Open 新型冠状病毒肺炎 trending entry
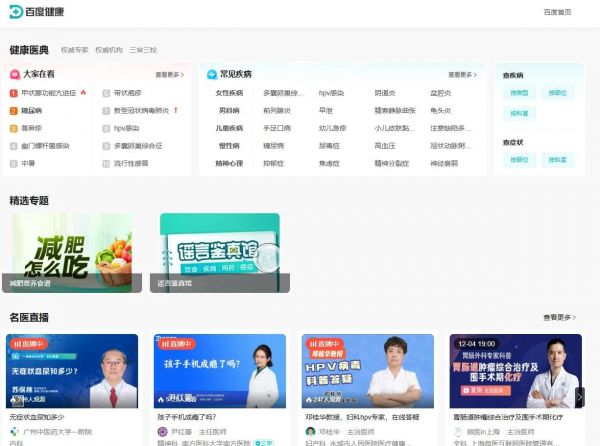 click(142, 111)
